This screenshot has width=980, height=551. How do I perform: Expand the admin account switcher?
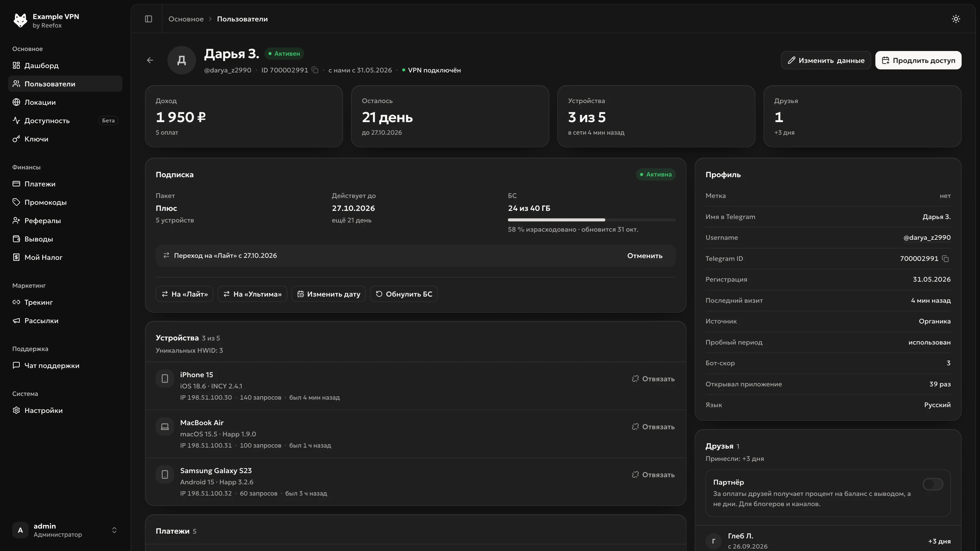click(65, 530)
